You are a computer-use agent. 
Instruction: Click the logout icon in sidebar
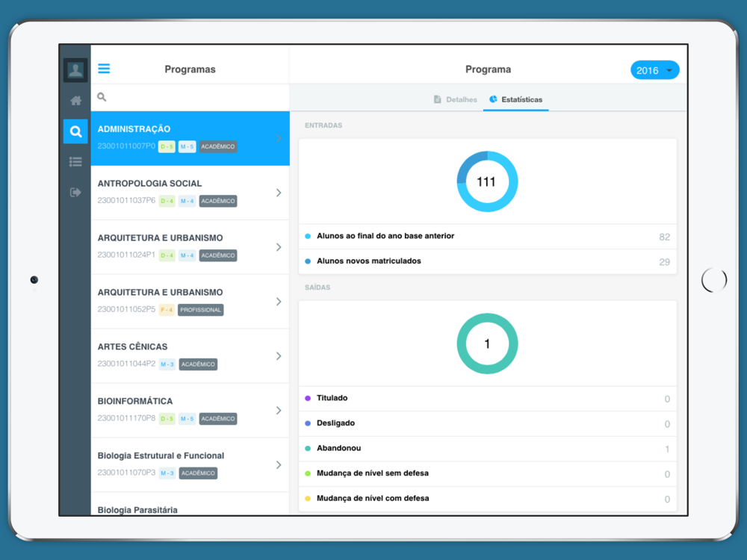pos(75,192)
